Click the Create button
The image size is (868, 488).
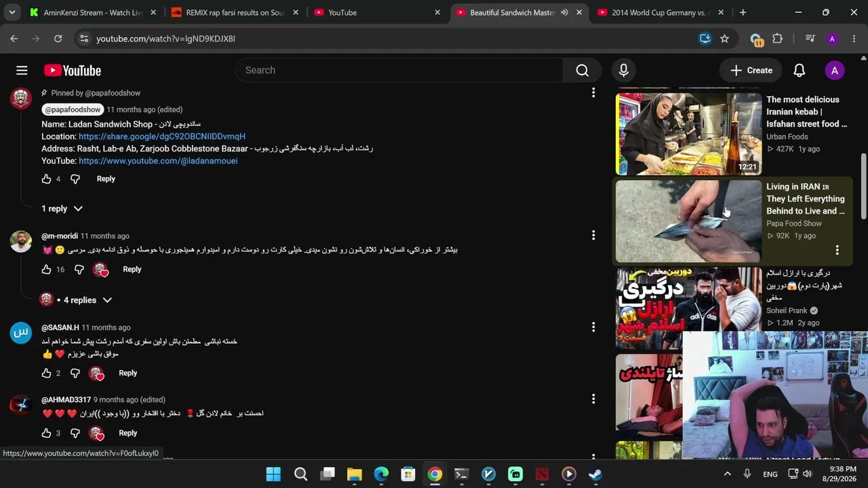click(x=751, y=70)
